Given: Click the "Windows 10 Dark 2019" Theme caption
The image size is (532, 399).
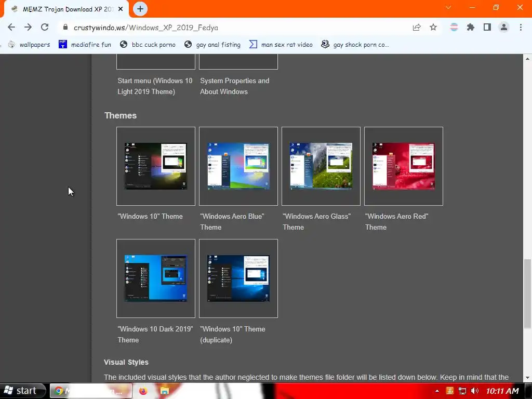Looking at the screenshot, I should click(155, 335).
